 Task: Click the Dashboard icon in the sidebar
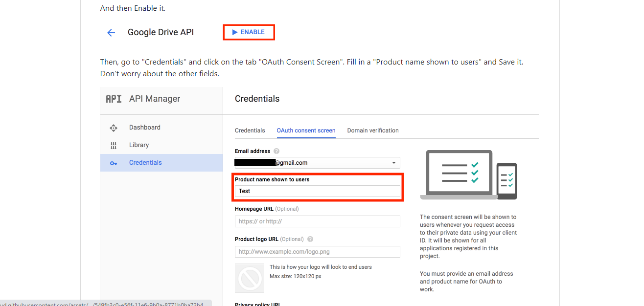pyautogui.click(x=114, y=128)
